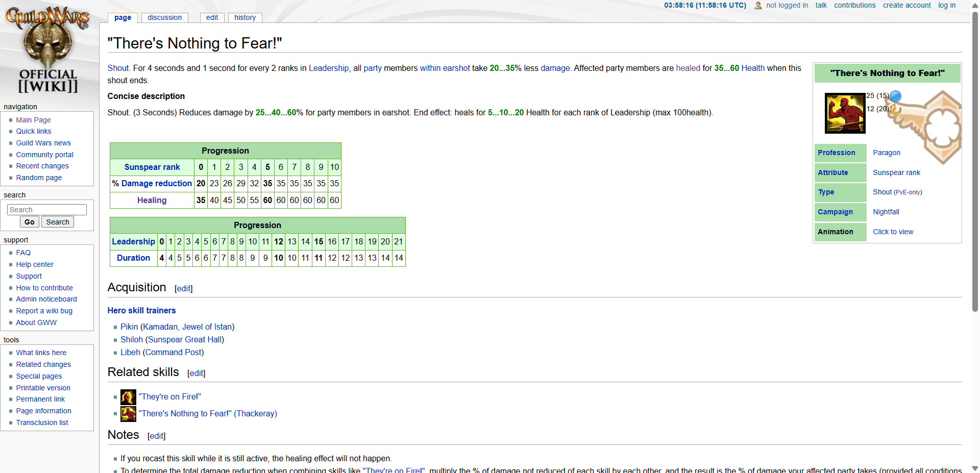The image size is (980, 473).
Task: Click the blue energy cost icon
Action: point(896,96)
